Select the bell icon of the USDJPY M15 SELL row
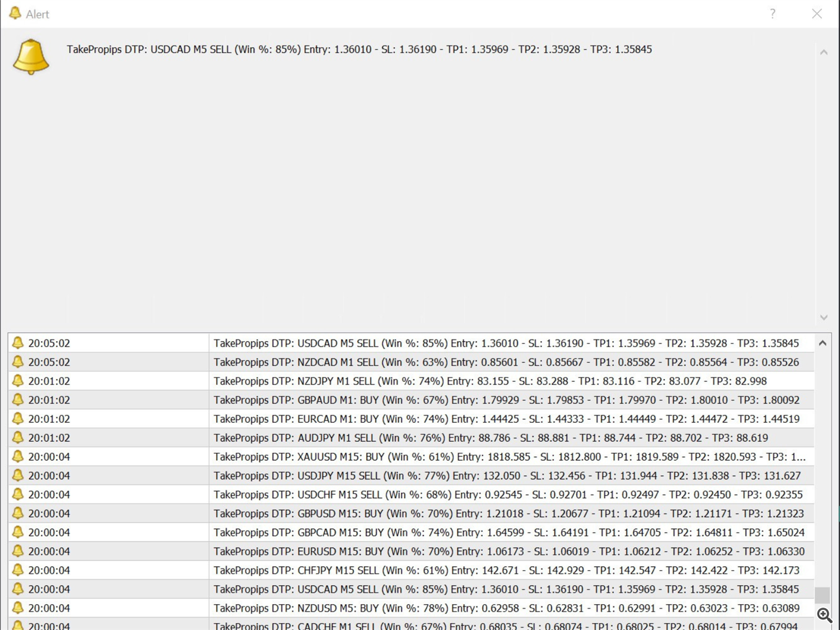Viewport: 840px width, 630px height. pyautogui.click(x=18, y=475)
